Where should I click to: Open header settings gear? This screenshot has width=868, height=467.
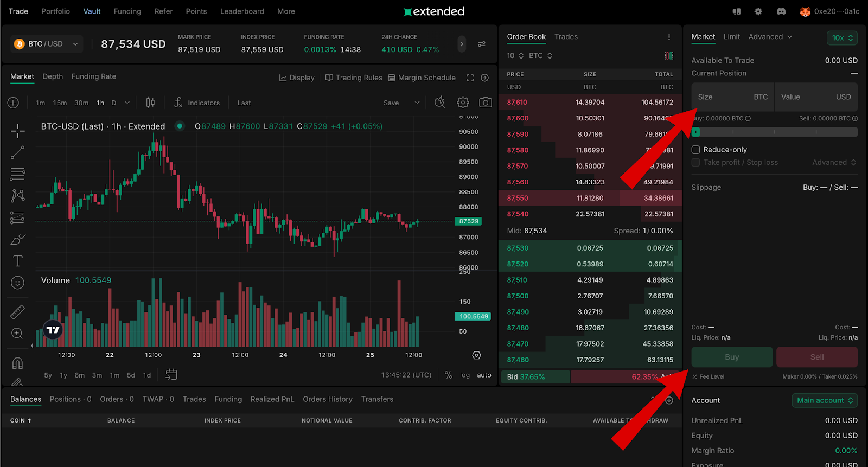758,11
